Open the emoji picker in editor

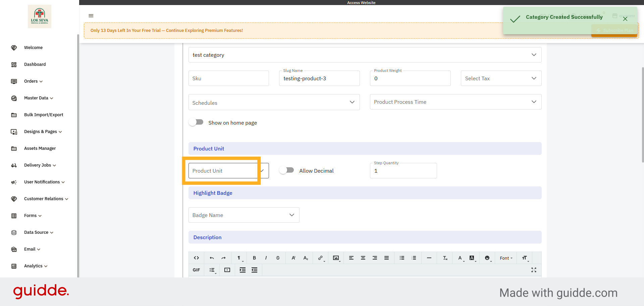[487, 258]
